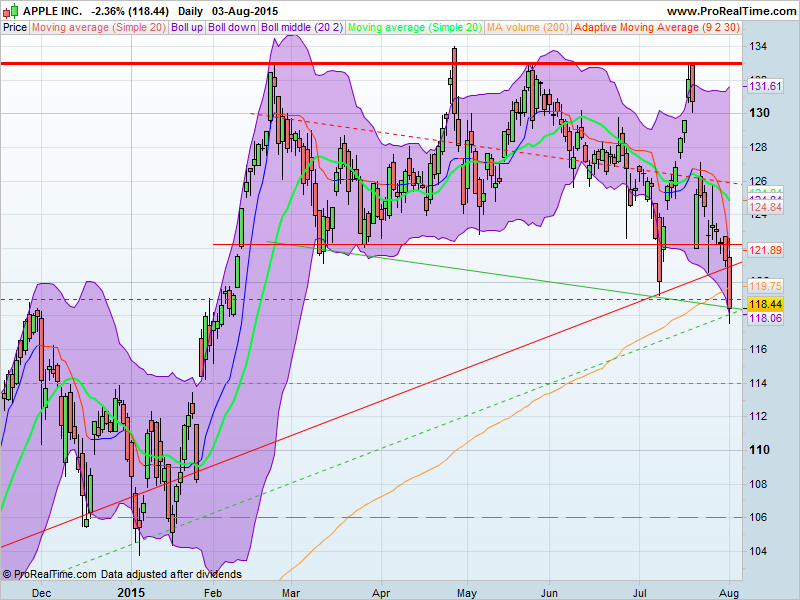The height and width of the screenshot is (600, 800).
Task: Click the 114 price axis label
Action: pos(758,383)
